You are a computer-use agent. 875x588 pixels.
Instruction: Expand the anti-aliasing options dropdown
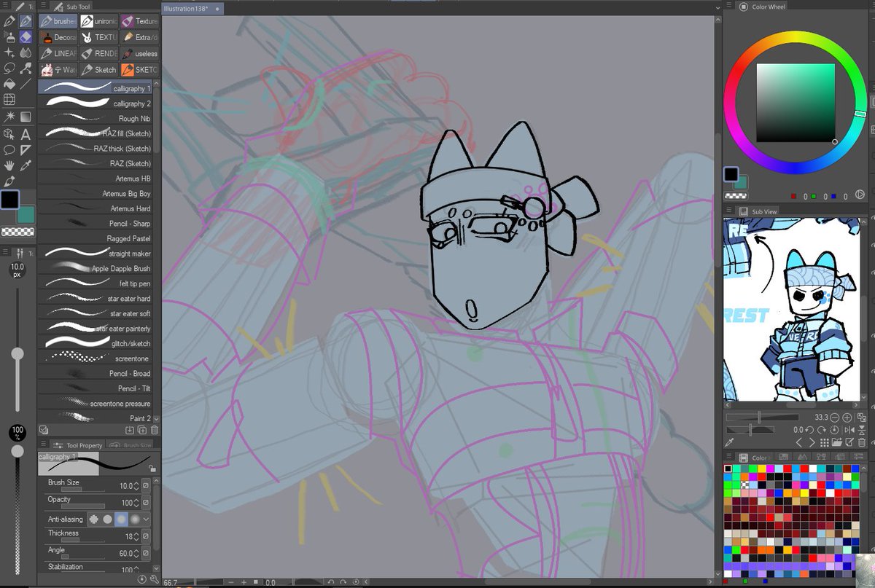point(146,520)
